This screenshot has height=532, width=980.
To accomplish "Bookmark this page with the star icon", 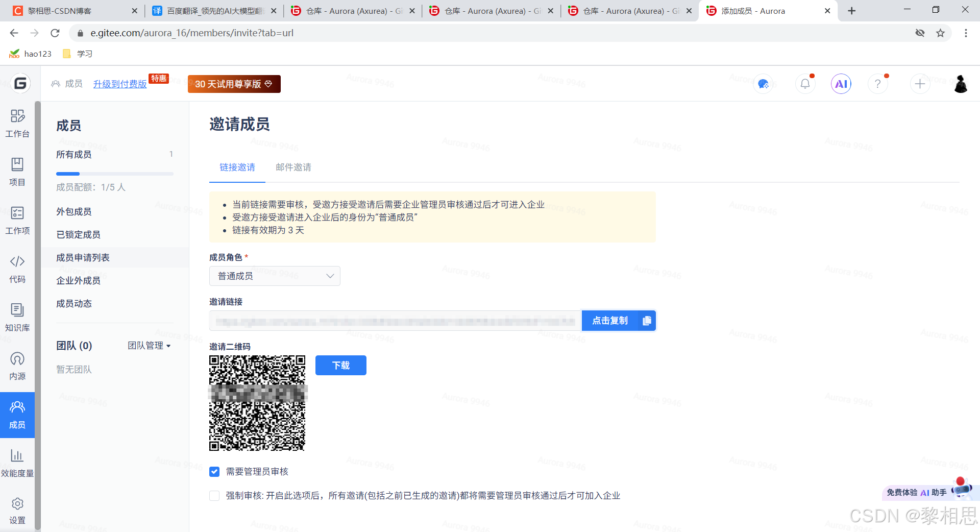I will tap(941, 33).
